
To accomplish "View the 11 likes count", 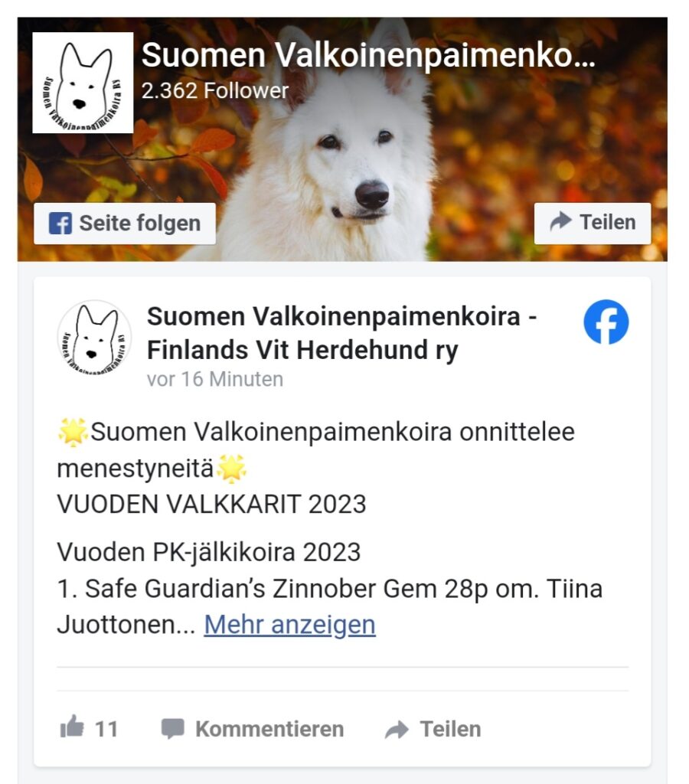I will (106, 730).
